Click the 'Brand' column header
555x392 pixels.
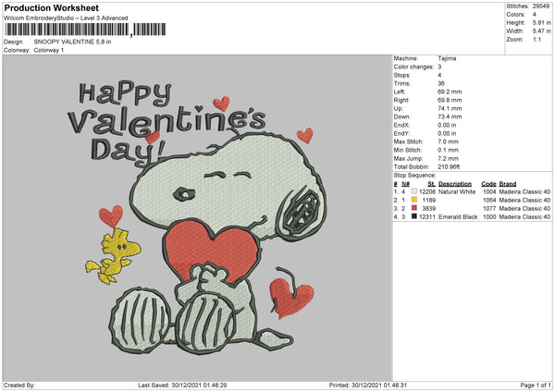(508, 184)
